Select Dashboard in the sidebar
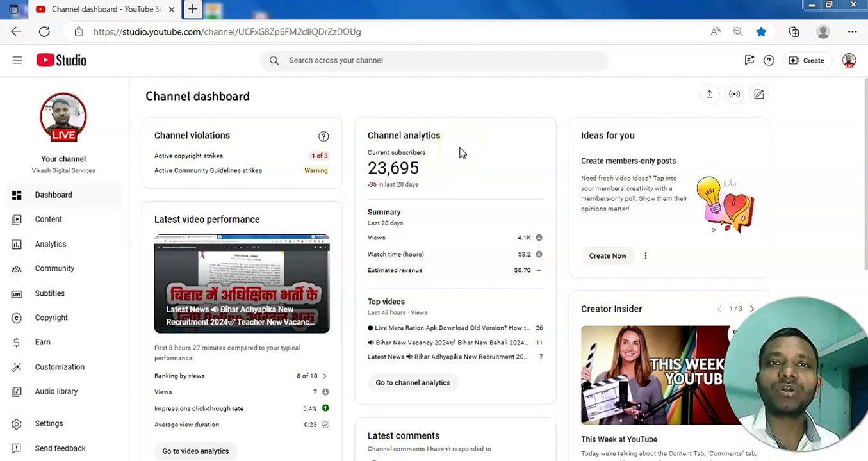This screenshot has height=461, width=868. click(64, 195)
